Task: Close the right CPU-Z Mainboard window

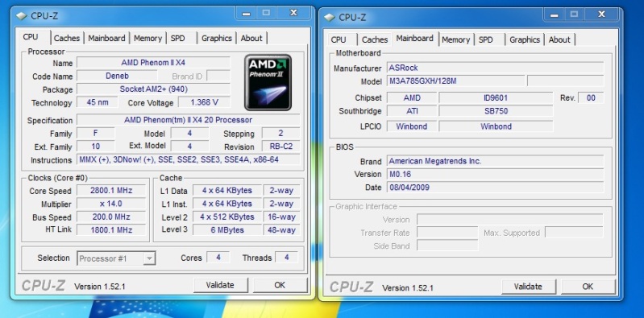Action: tap(601, 14)
